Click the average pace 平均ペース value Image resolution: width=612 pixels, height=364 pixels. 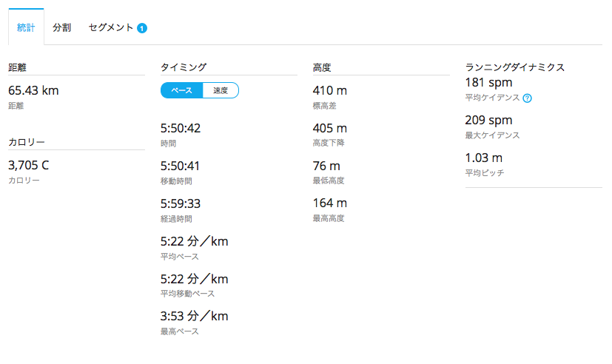tap(195, 241)
